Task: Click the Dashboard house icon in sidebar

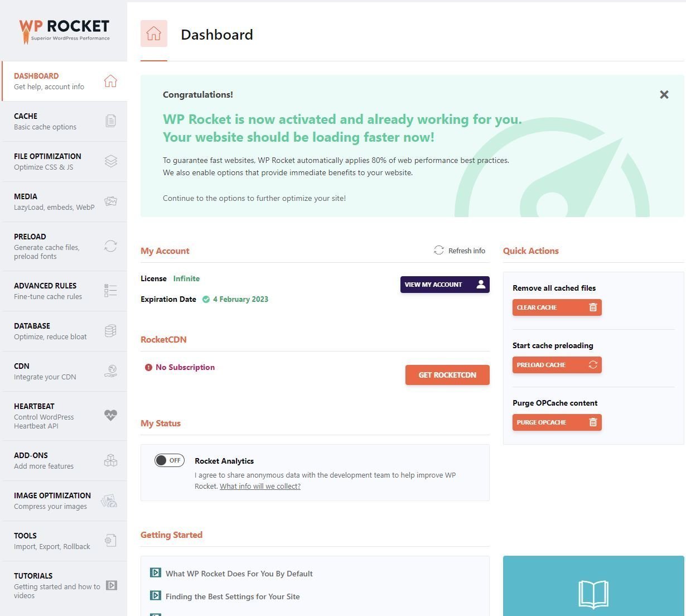Action: pos(110,81)
